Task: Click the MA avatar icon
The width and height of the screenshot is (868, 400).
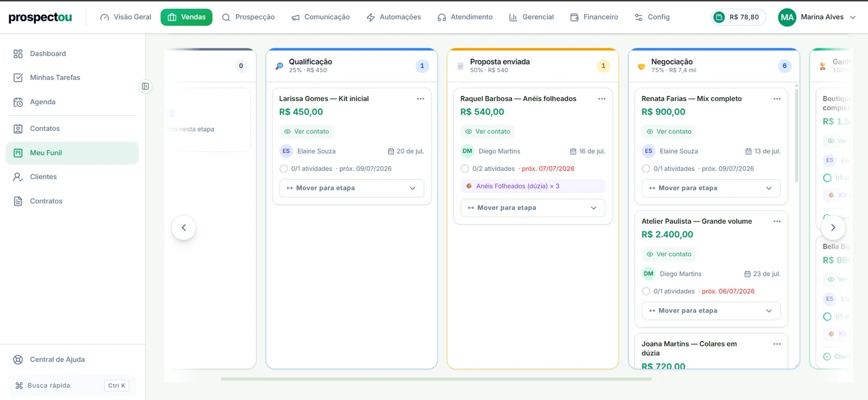Action: tap(787, 17)
